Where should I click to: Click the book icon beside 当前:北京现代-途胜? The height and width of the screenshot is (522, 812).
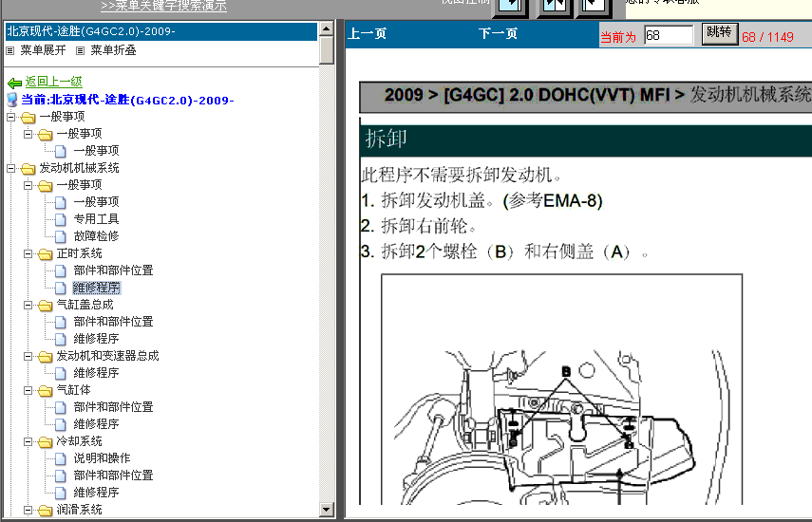[12, 100]
